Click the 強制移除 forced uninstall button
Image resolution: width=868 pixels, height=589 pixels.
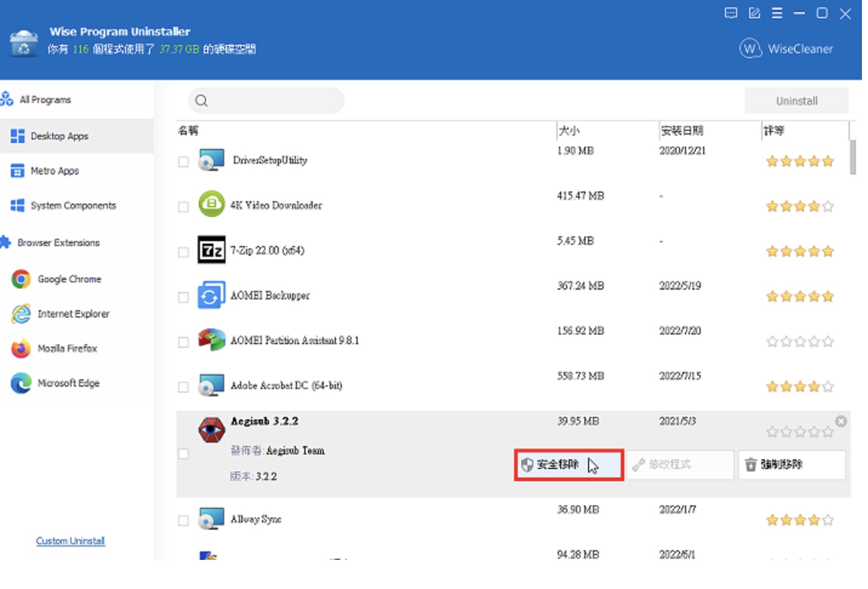click(x=792, y=465)
